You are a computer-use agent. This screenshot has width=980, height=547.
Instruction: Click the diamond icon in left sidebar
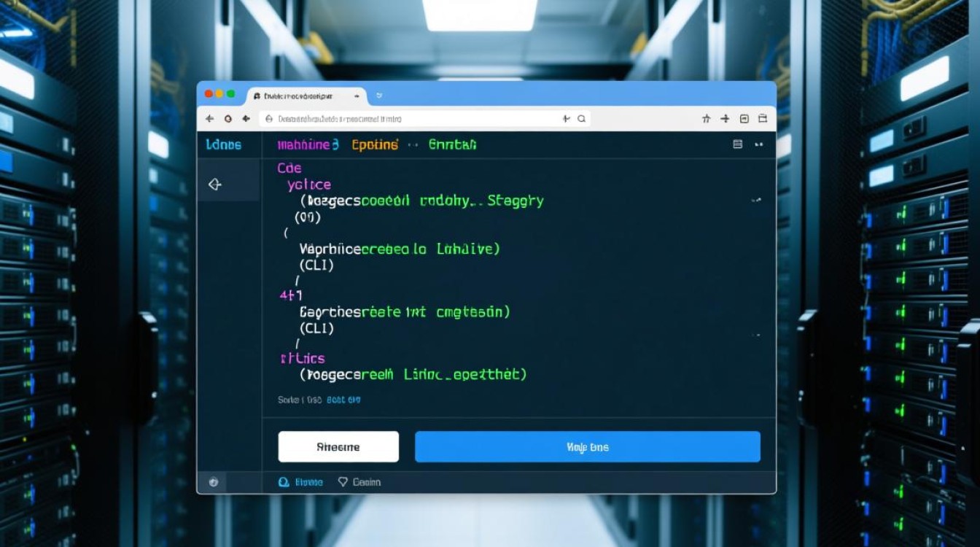[215, 185]
